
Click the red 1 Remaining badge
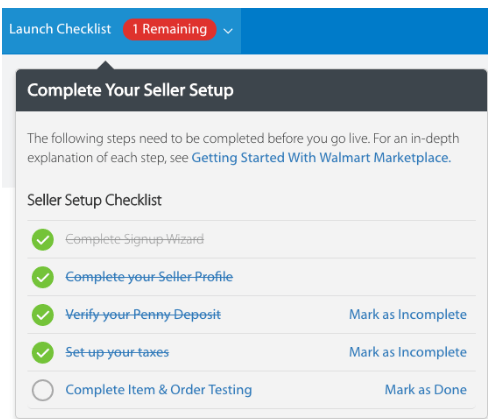(170, 29)
